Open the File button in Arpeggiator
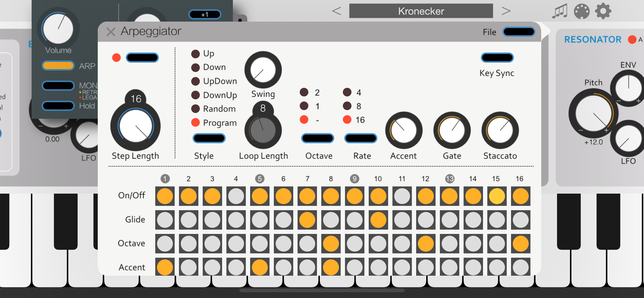Viewport: 644px width, 298px height. point(518,32)
